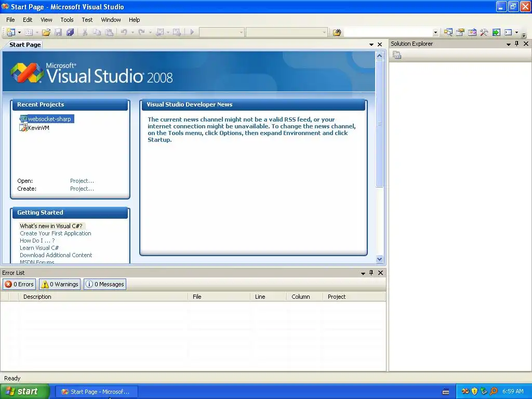Click Create Your First Application link
The image size is (532, 399).
[55, 233]
